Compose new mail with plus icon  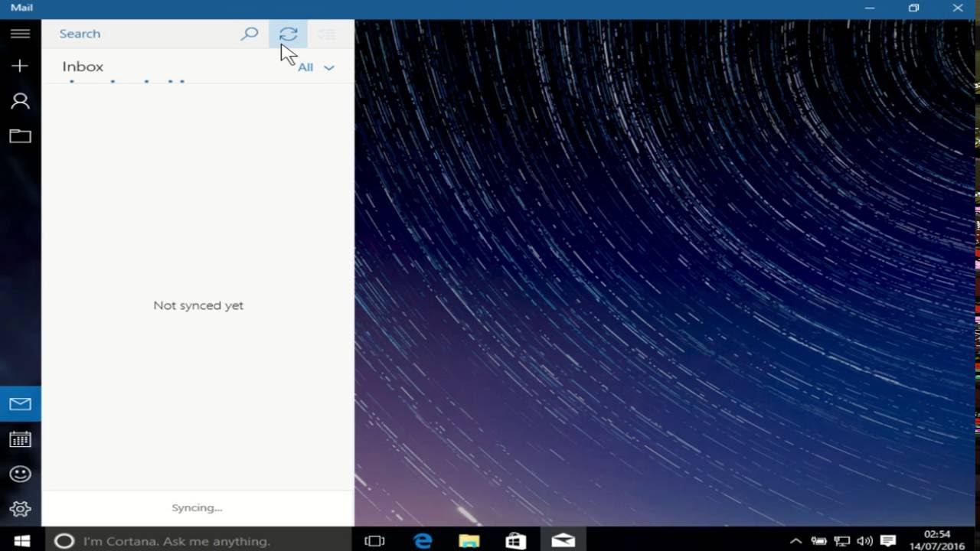click(21, 66)
